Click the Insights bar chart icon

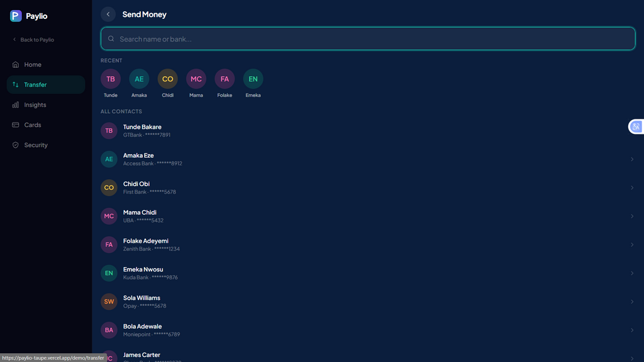(16, 105)
